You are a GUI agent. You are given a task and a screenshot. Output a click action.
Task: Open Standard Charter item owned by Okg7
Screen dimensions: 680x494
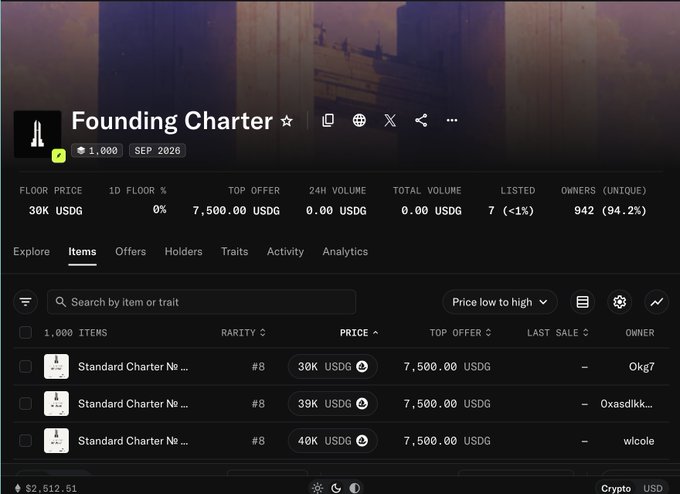[133, 366]
